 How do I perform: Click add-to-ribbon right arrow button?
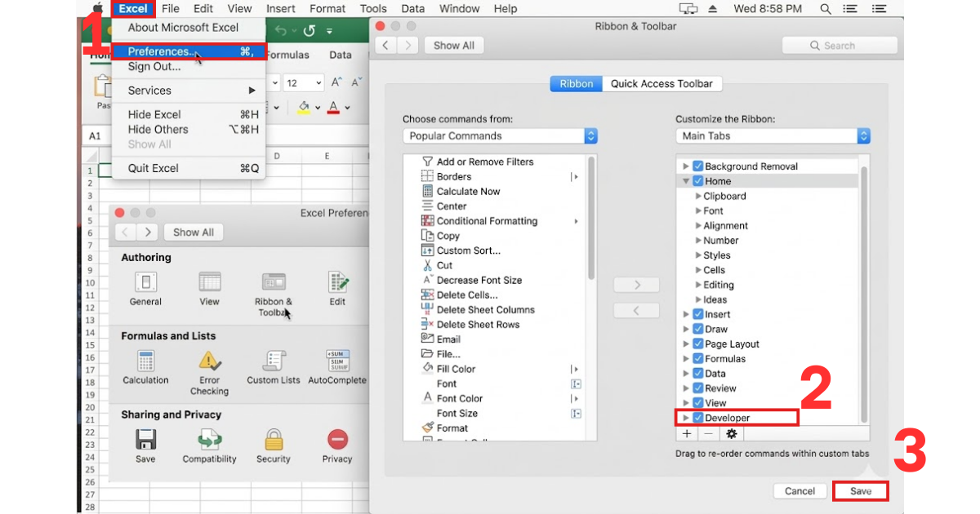coord(636,285)
